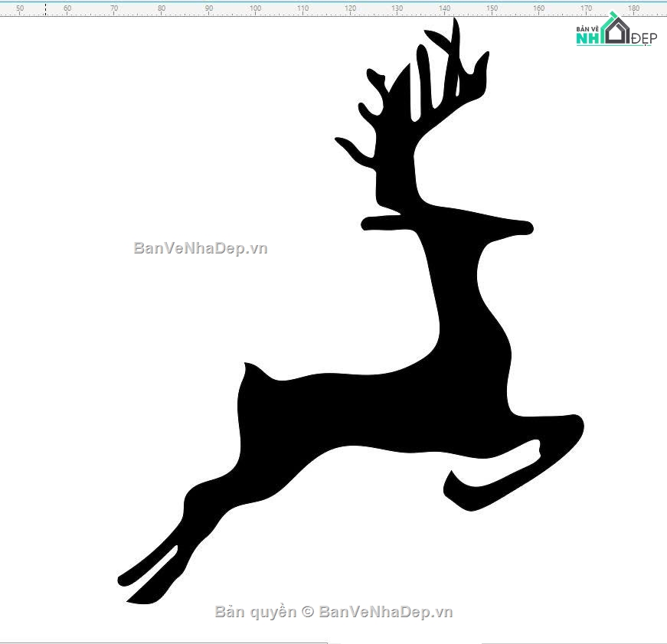Click the Bản quyền copyright watermark

coord(334,612)
